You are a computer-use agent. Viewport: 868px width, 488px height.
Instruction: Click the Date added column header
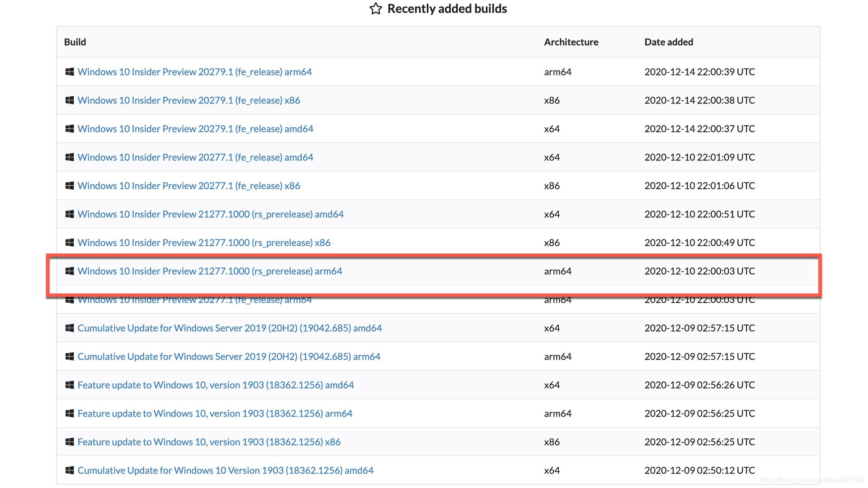(669, 42)
